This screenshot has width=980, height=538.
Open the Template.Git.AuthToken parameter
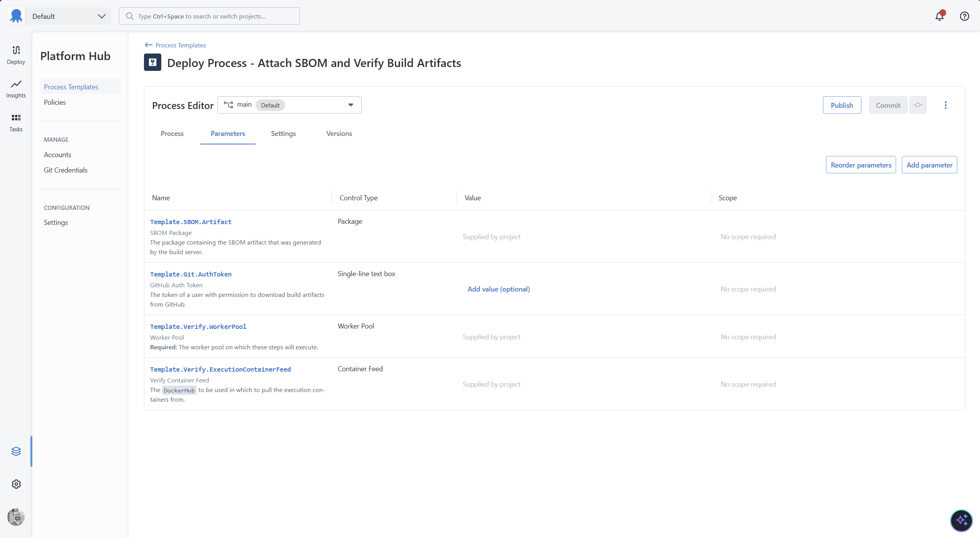coord(191,274)
